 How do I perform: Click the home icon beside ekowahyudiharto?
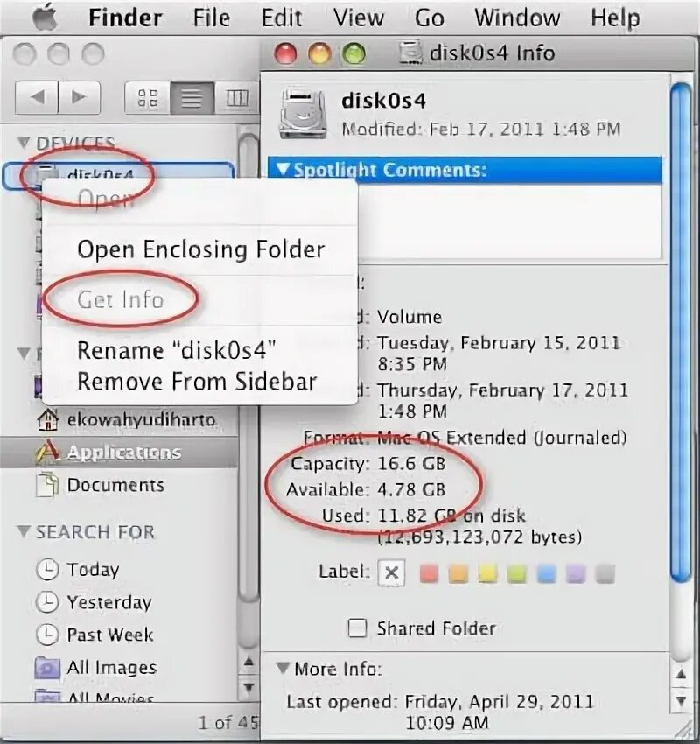pos(47,419)
